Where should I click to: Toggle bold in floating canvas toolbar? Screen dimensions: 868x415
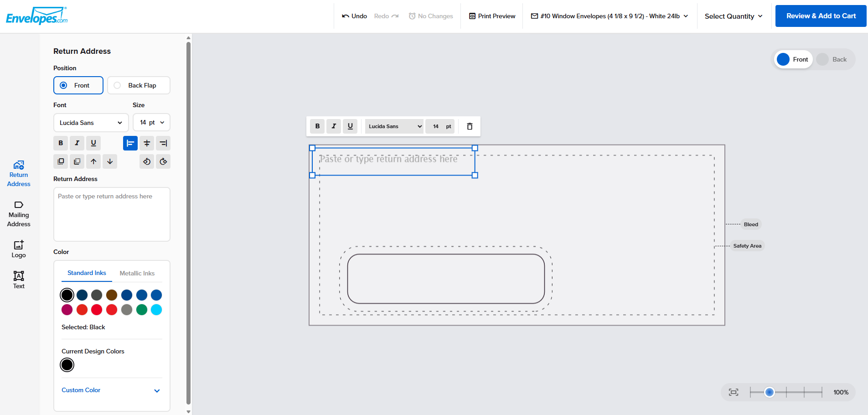(x=317, y=126)
